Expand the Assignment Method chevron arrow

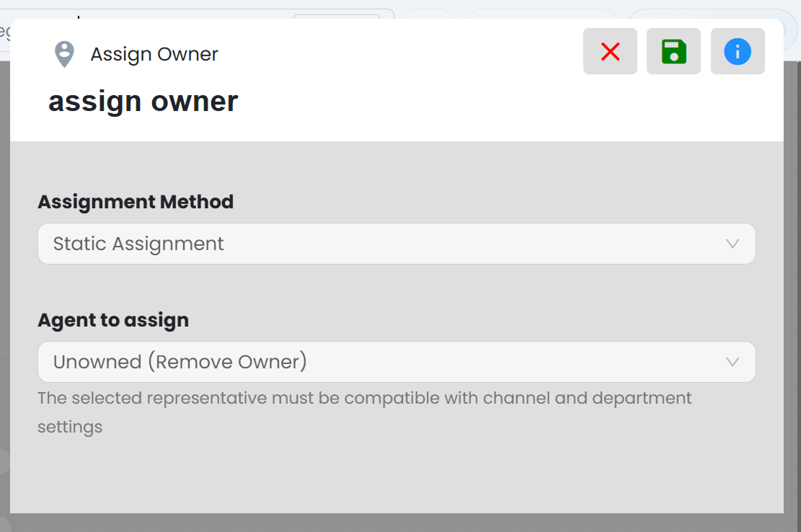click(x=733, y=244)
